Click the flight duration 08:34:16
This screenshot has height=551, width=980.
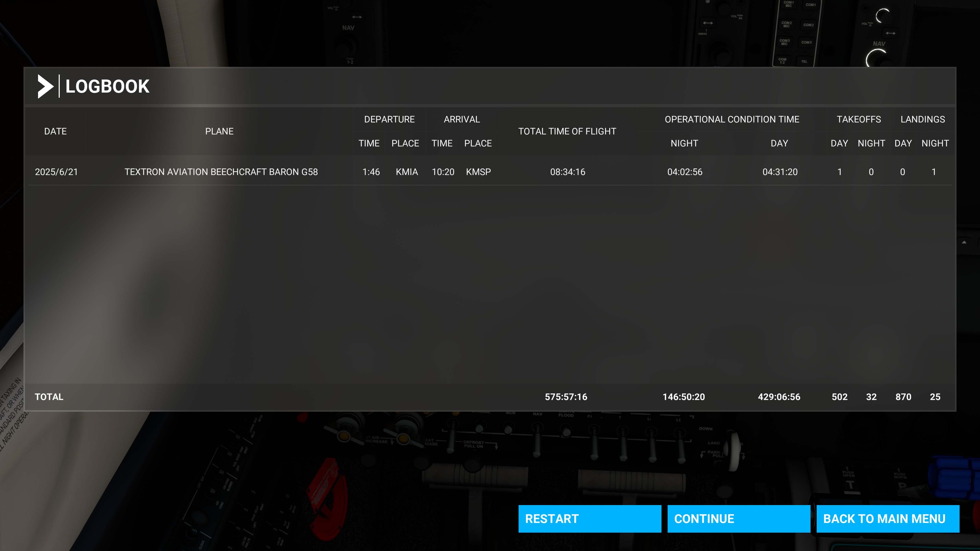(568, 172)
